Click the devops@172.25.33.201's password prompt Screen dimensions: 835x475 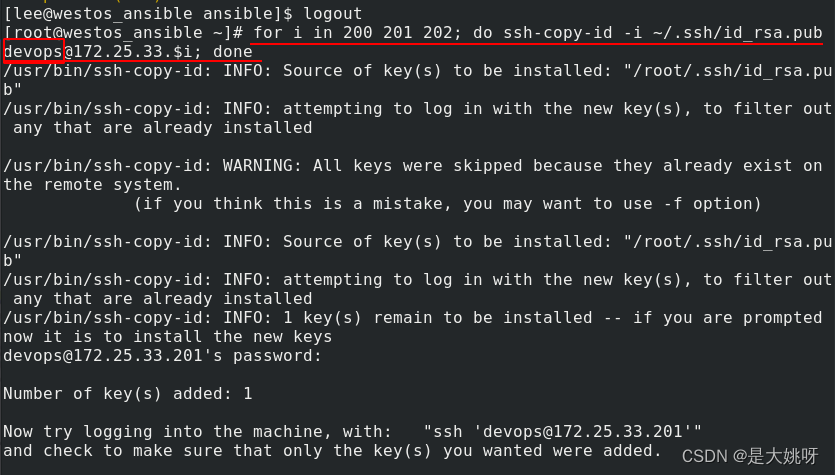click(162, 356)
